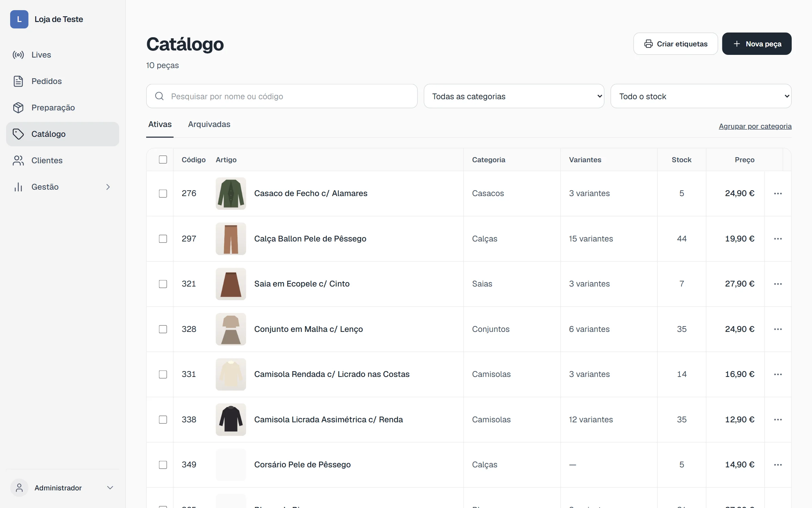Toggle the select-all checkbox in table header

coord(163,160)
